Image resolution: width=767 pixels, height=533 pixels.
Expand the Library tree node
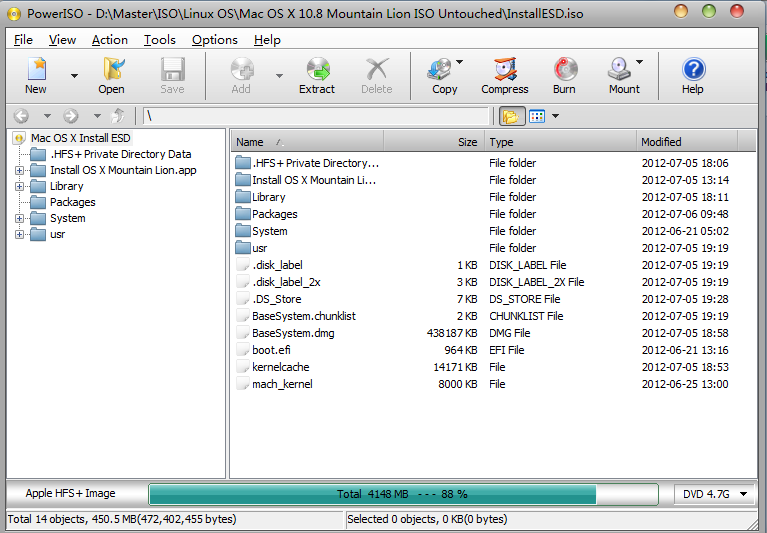pos(19,187)
